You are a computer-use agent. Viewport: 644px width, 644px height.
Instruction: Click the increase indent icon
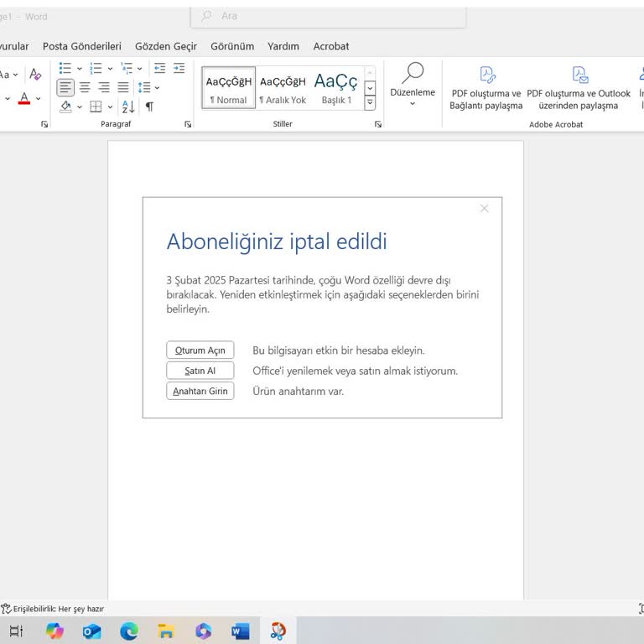pyautogui.click(x=178, y=69)
